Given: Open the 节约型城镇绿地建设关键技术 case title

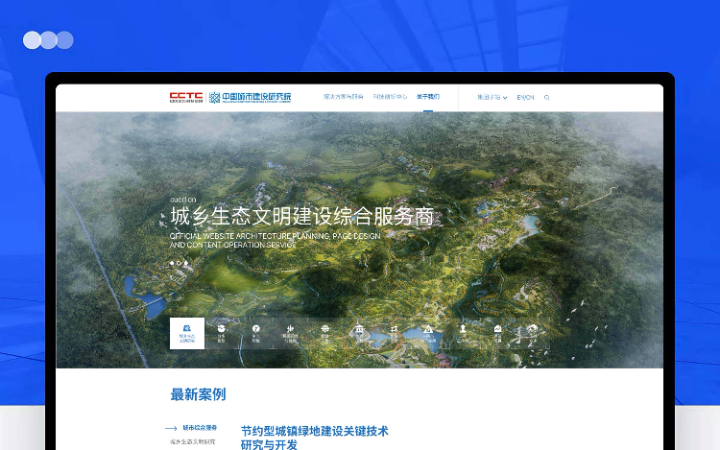Looking at the screenshot, I should 314,431.
